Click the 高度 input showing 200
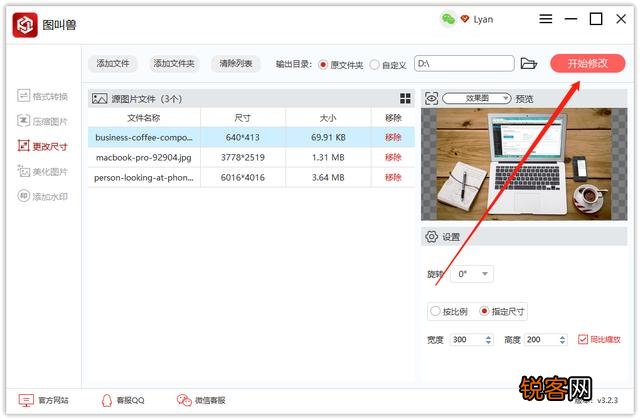Image resolution: width=640 pixels, height=420 pixels. tap(541, 340)
